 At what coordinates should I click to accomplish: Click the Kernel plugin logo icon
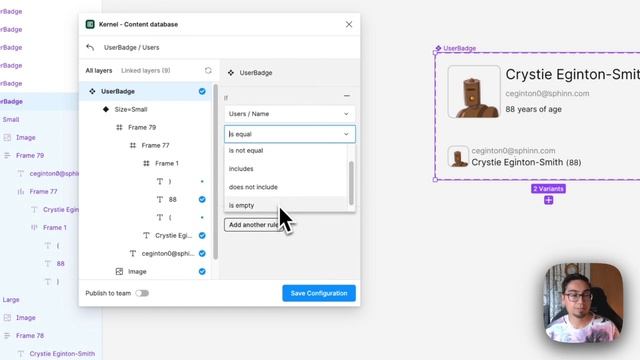click(90, 24)
